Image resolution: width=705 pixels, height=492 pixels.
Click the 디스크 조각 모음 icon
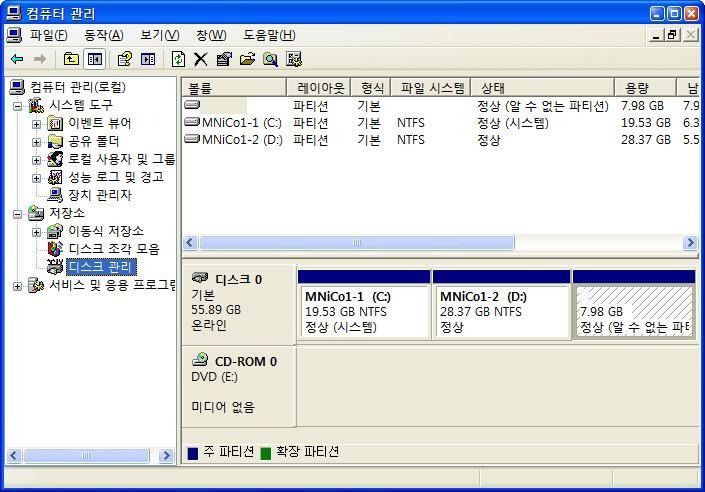(55, 249)
